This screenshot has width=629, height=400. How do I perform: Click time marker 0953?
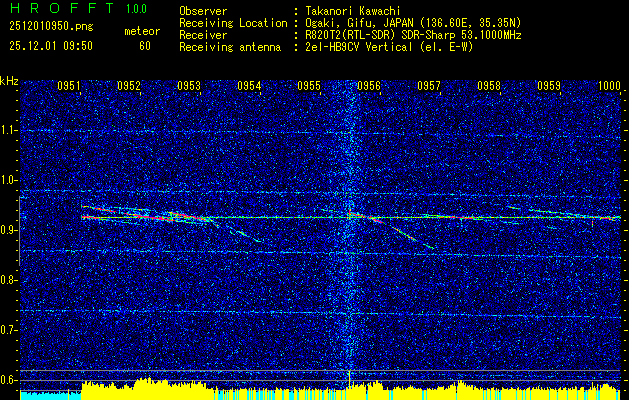[189, 86]
